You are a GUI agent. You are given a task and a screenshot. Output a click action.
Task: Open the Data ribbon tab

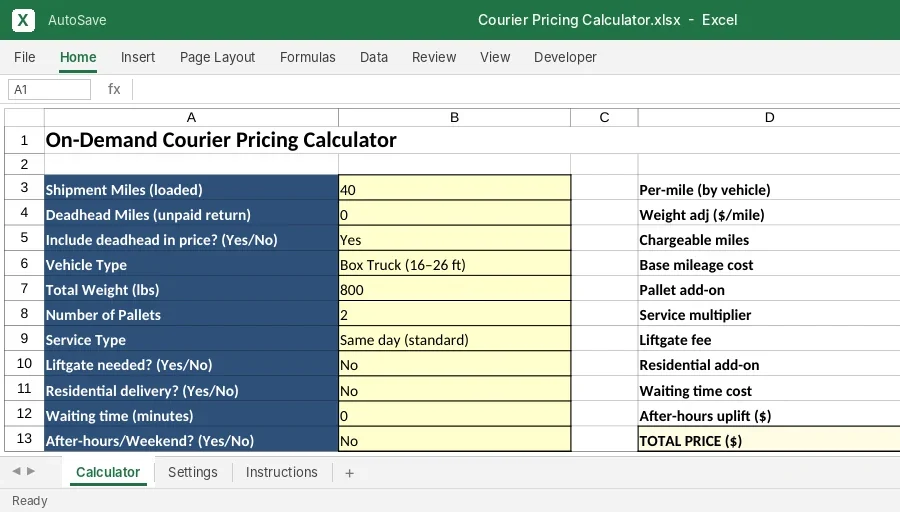(374, 57)
